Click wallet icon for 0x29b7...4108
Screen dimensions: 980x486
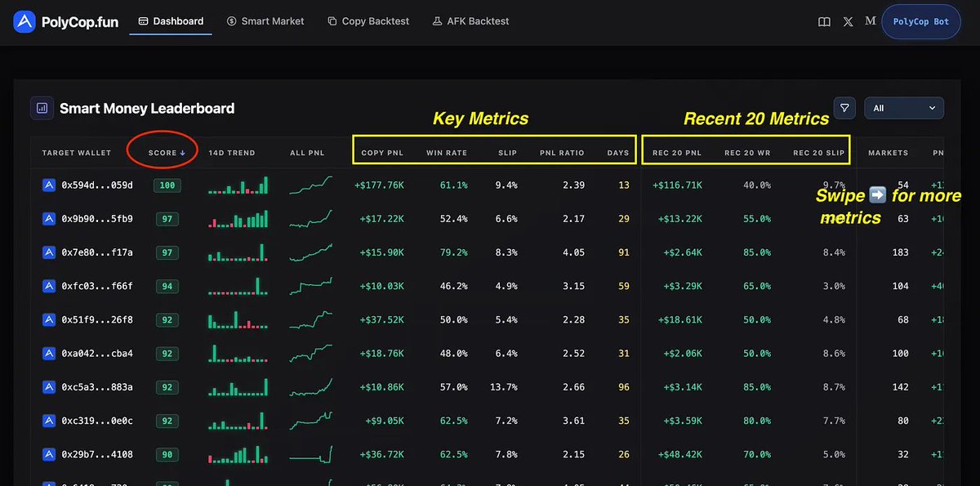[x=48, y=454]
